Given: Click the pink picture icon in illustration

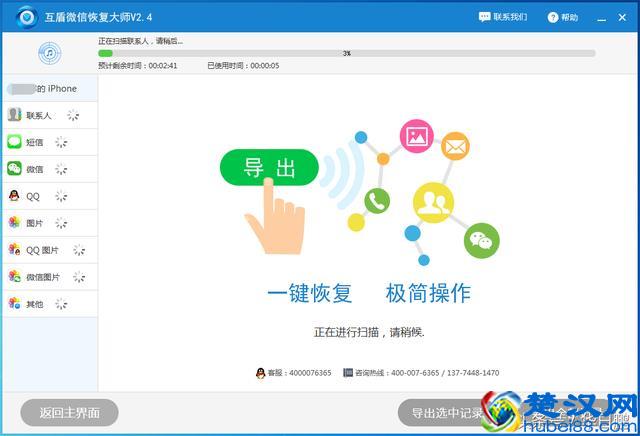Looking at the screenshot, I should (x=416, y=136).
